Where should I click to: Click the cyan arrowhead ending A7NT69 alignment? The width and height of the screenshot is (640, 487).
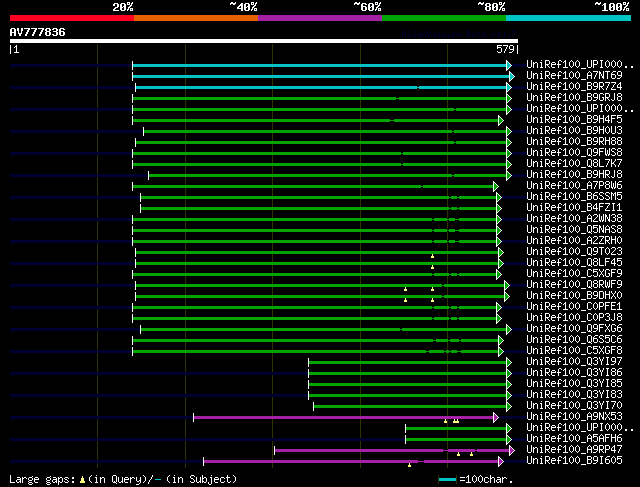[x=512, y=76]
